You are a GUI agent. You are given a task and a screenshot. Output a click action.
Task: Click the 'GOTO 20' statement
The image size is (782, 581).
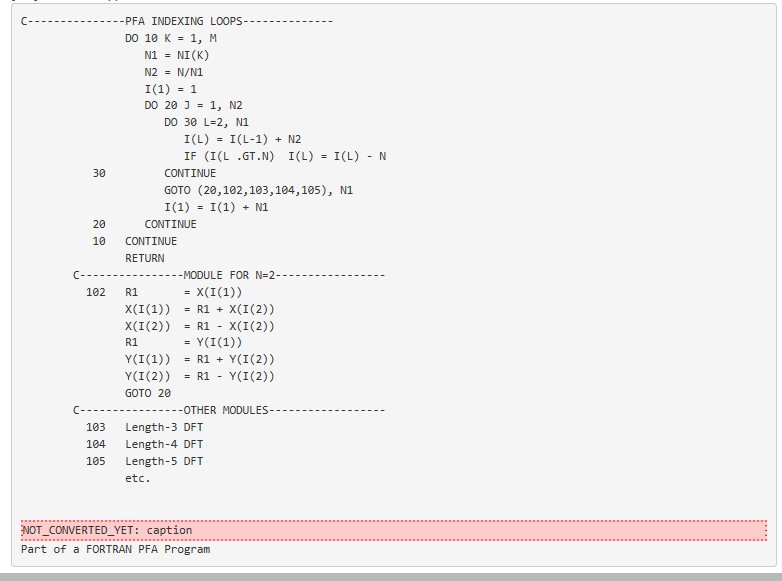coord(148,393)
